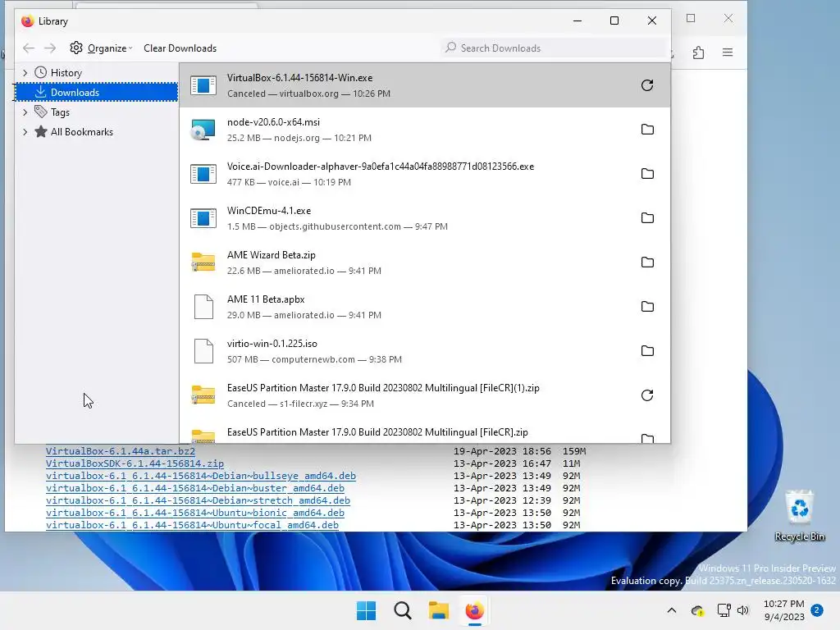The width and height of the screenshot is (840, 630).
Task: Open Firefox hamburger application menu
Action: coord(728,52)
